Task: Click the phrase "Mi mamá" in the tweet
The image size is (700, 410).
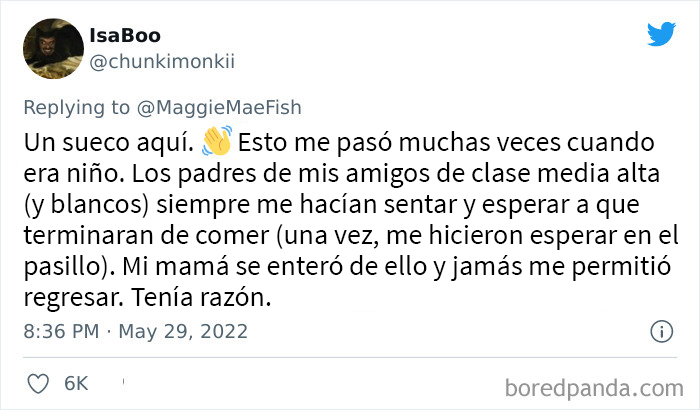Action: tap(175, 266)
